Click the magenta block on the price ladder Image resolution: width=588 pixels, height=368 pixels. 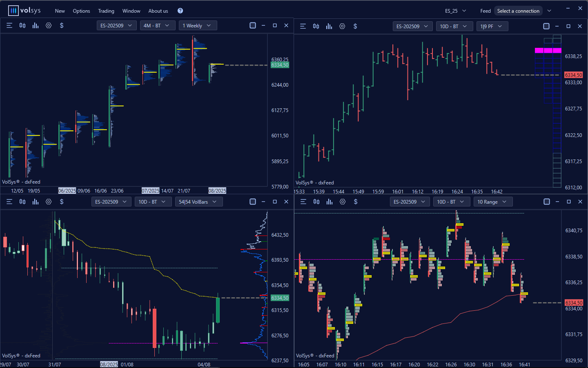coord(548,50)
